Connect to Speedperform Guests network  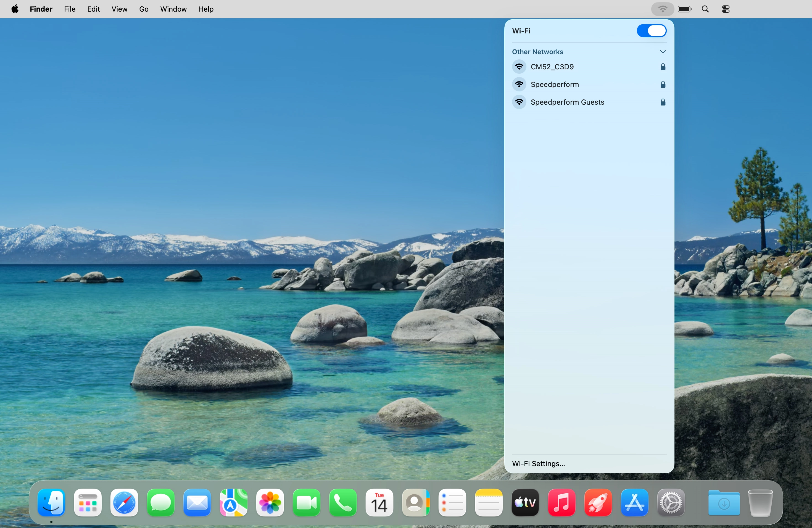[567, 102]
